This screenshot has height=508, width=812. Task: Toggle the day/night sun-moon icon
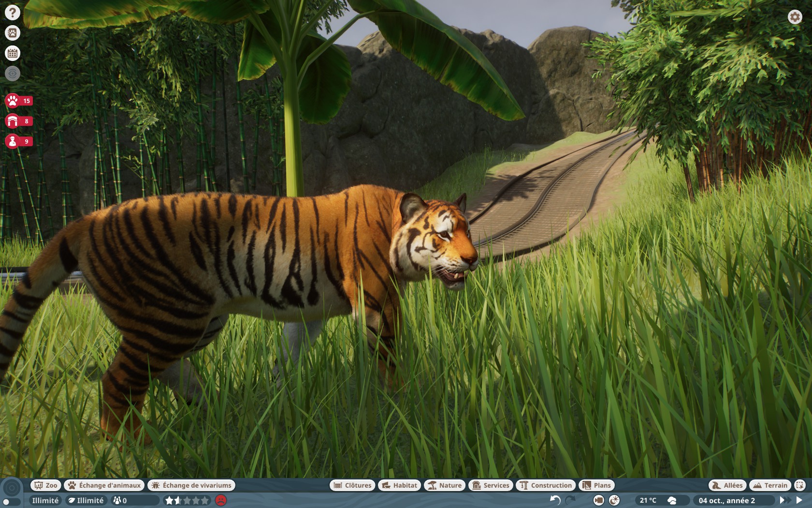[614, 500]
